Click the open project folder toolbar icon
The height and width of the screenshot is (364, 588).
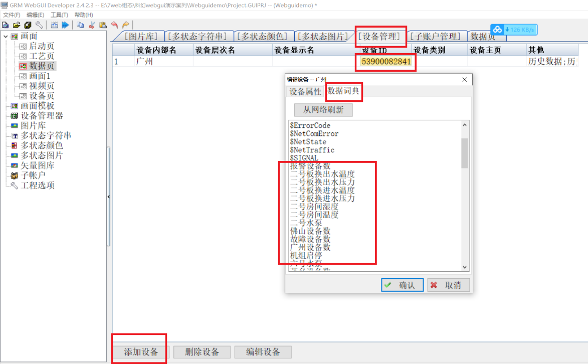coord(17,25)
